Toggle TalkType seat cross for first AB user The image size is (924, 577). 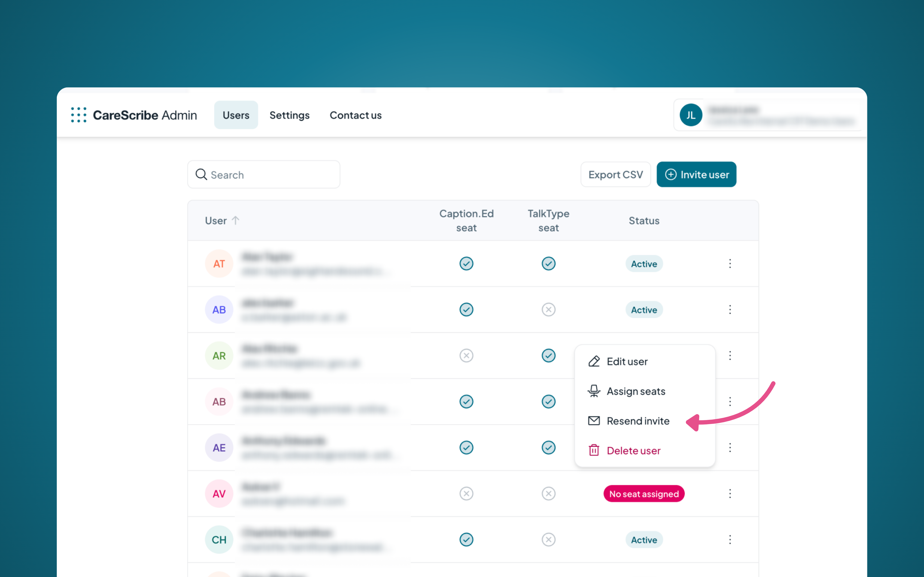pyautogui.click(x=548, y=310)
